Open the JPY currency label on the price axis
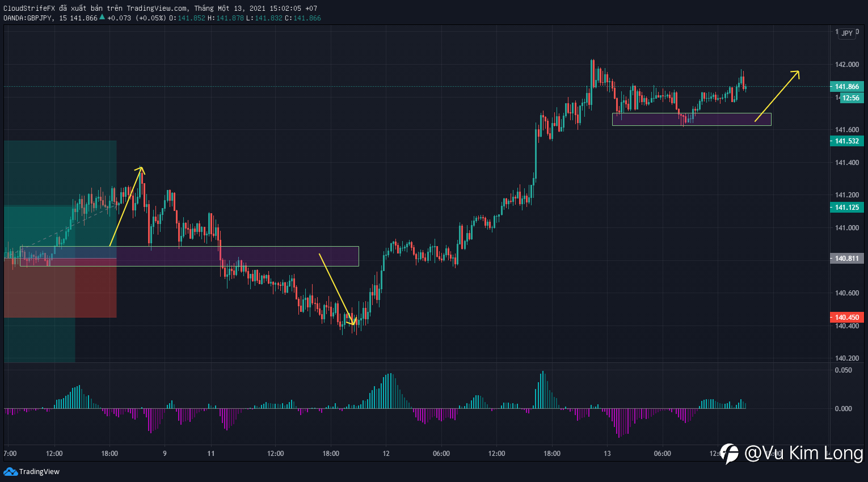Viewport: 868px width, 482px height. point(847,33)
